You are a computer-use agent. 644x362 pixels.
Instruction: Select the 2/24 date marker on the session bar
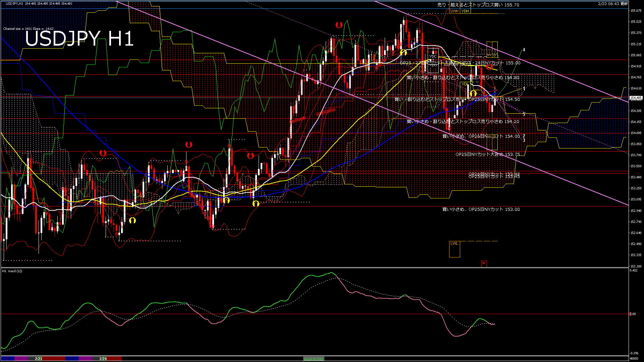pyautogui.click(x=102, y=358)
